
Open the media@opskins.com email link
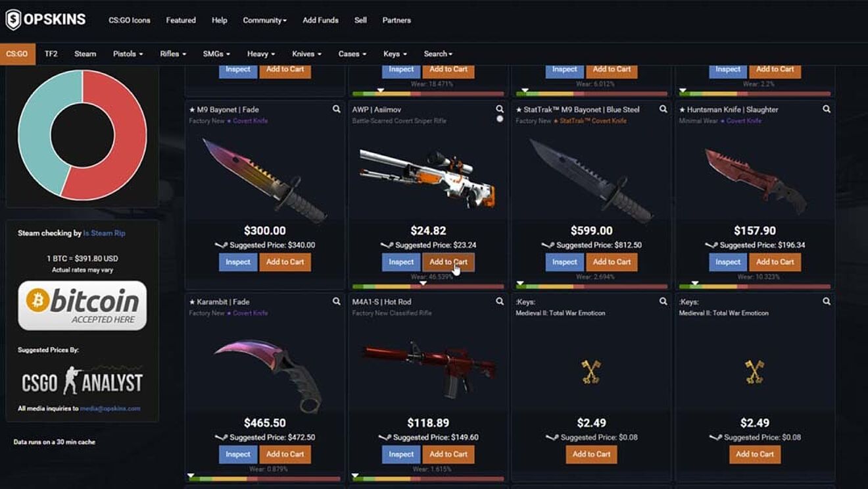[110, 409]
